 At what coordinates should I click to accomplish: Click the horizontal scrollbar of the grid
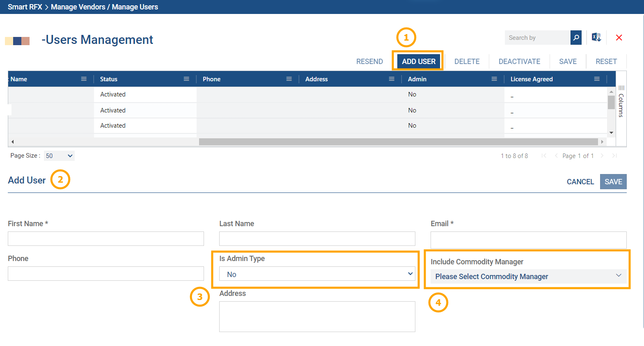click(x=398, y=142)
